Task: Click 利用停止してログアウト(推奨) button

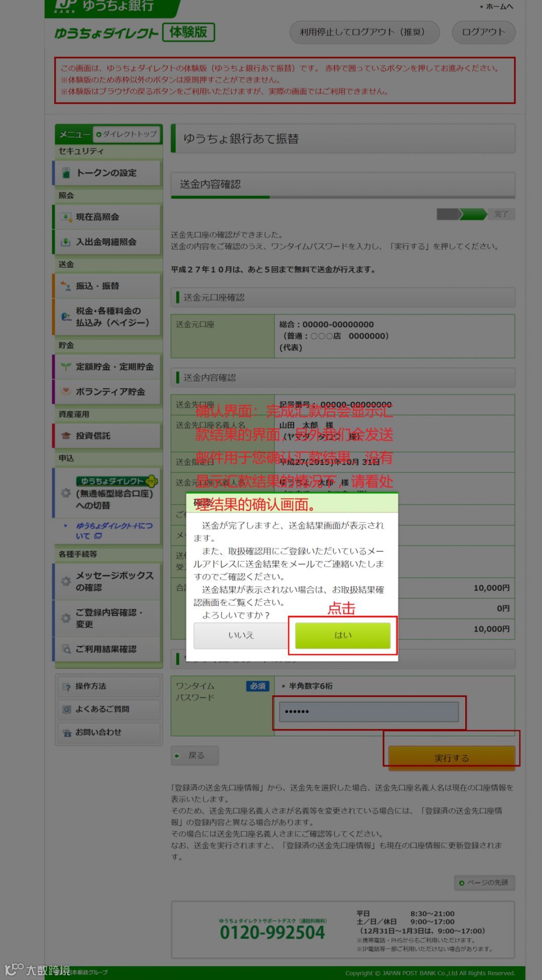Action: pyautogui.click(x=364, y=32)
